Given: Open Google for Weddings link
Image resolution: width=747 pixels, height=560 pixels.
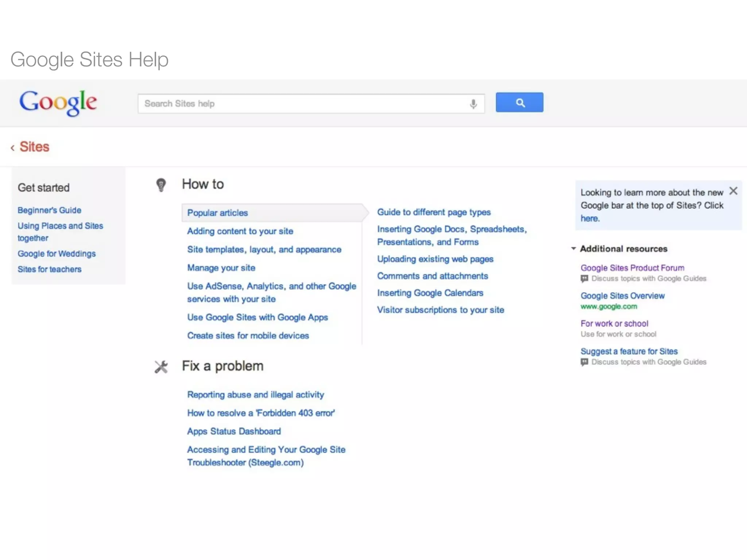Looking at the screenshot, I should click(57, 254).
